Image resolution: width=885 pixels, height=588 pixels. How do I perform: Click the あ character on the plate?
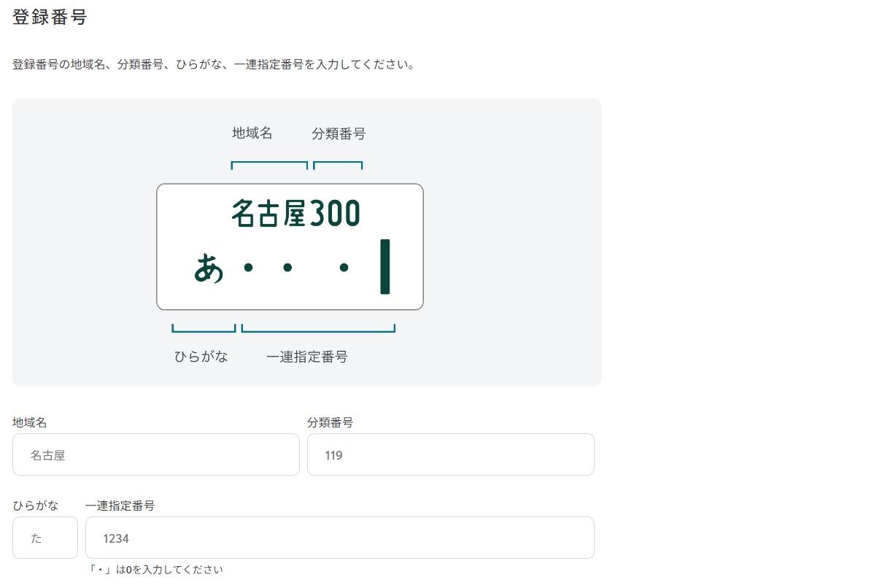(x=209, y=268)
